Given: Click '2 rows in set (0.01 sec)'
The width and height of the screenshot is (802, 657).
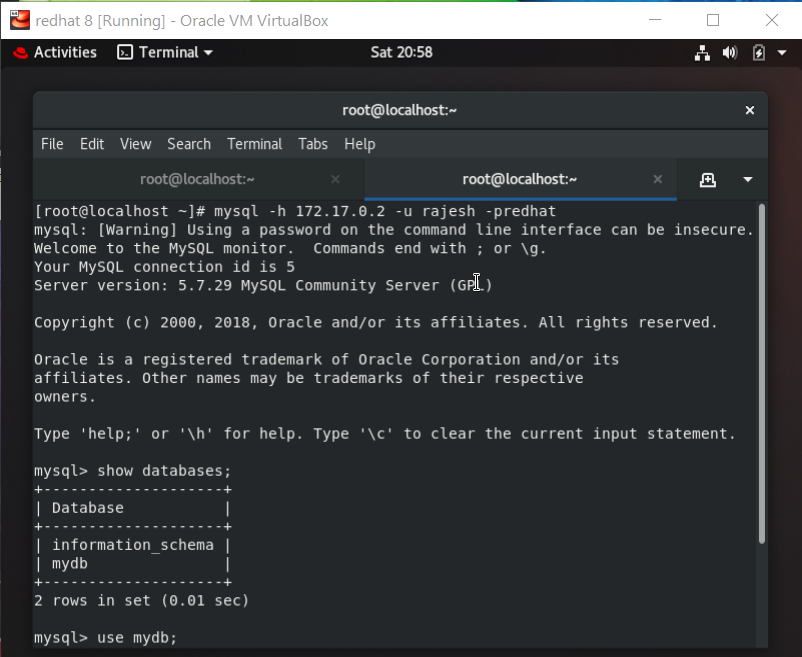Looking at the screenshot, I should pyautogui.click(x=141, y=601).
